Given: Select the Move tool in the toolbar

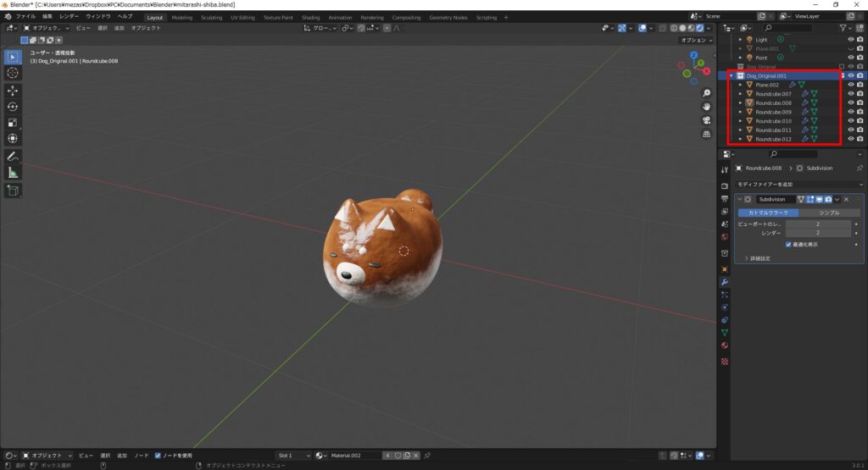Looking at the screenshot, I should click(13, 90).
